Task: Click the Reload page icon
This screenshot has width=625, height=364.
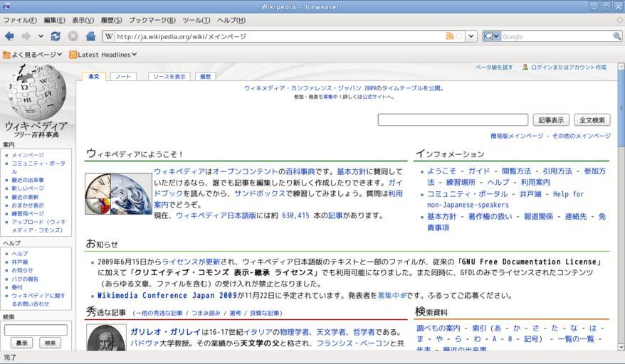Action: click(x=56, y=36)
